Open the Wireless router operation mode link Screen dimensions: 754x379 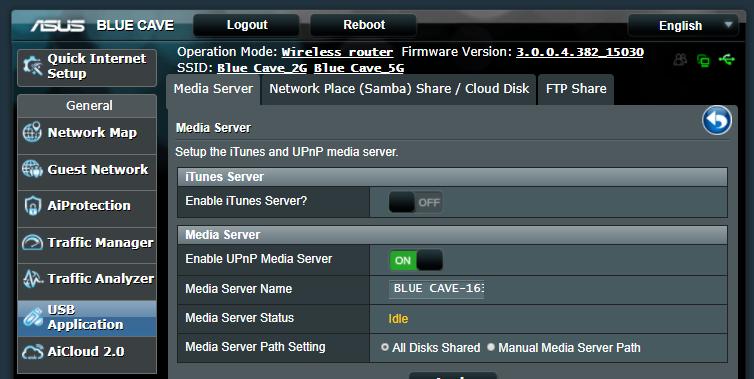[337, 52]
